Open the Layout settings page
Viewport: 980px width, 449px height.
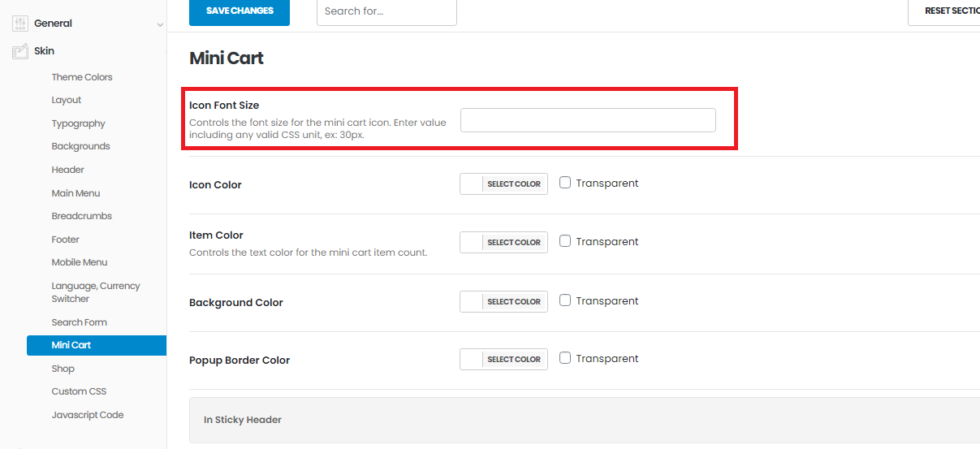pyautogui.click(x=67, y=100)
